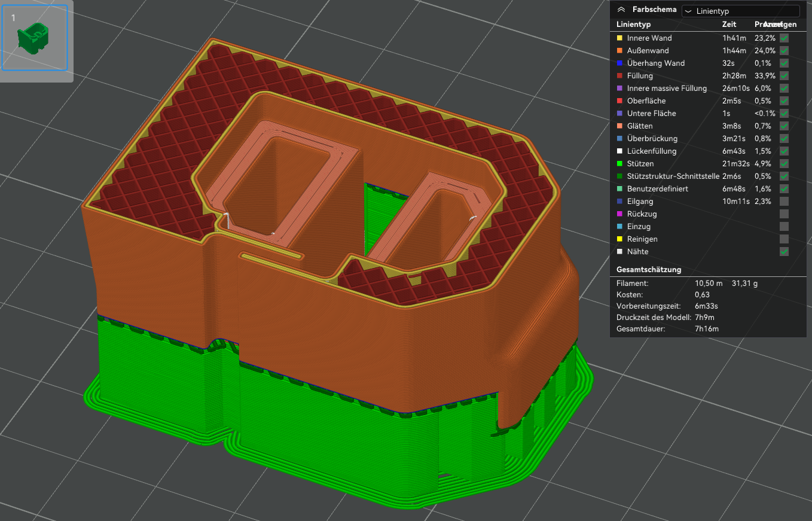Click the Linientyp column header

(633, 25)
